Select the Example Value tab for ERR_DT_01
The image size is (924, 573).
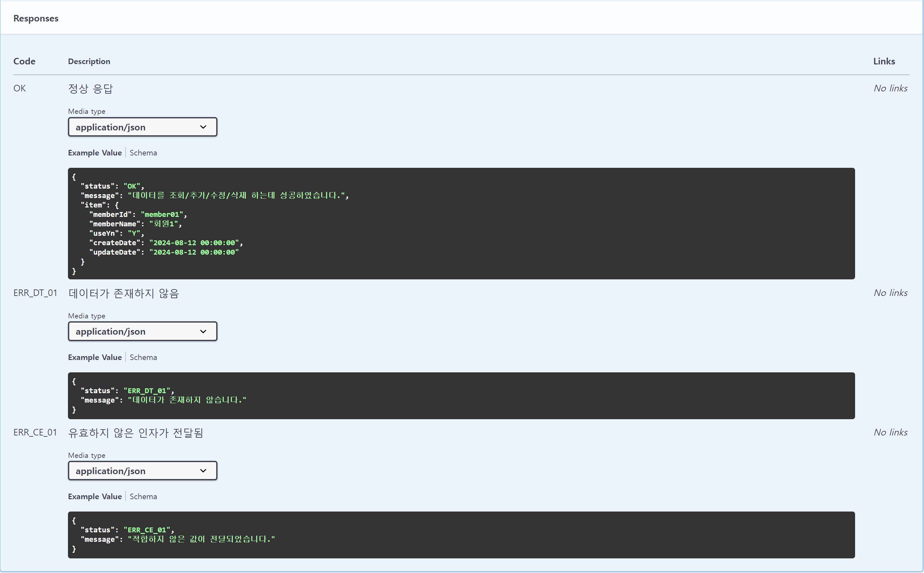click(x=95, y=357)
